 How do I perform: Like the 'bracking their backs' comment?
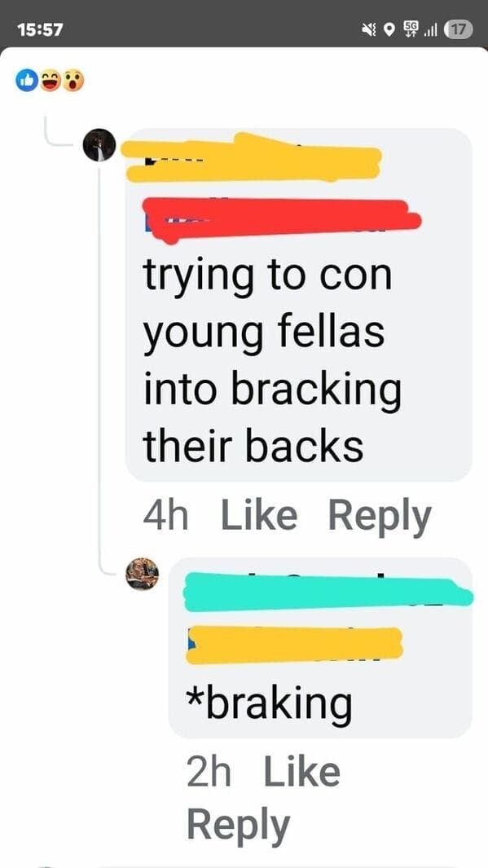click(259, 515)
